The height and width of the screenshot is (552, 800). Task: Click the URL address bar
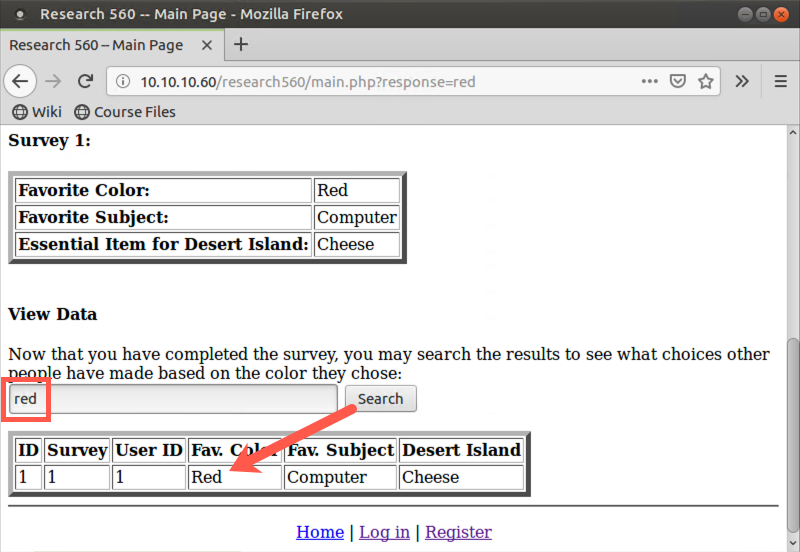click(x=380, y=82)
